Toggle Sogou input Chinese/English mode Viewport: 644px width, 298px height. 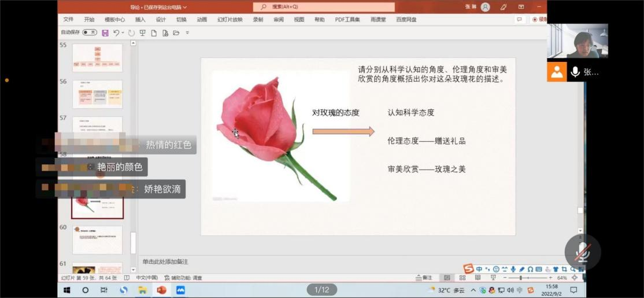[479, 269]
